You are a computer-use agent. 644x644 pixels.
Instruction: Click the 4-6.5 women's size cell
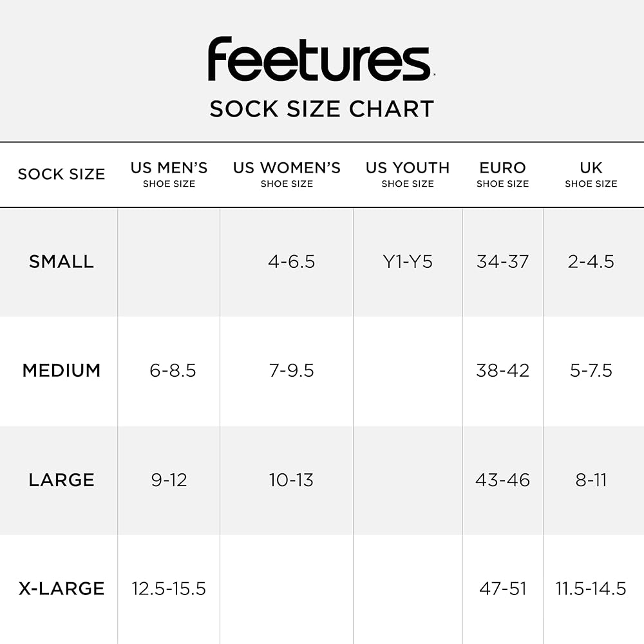[291, 261]
